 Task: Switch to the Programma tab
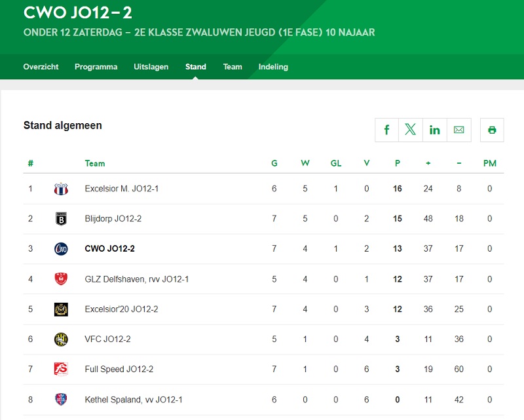[96, 67]
